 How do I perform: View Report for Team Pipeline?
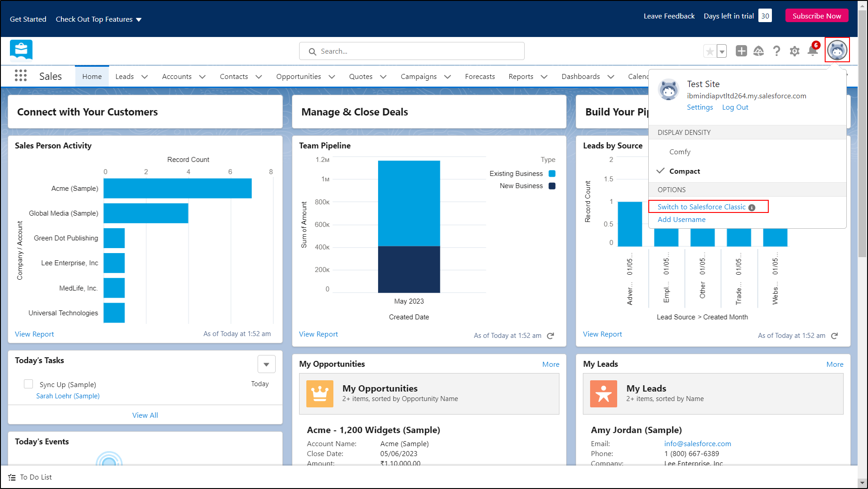319,334
